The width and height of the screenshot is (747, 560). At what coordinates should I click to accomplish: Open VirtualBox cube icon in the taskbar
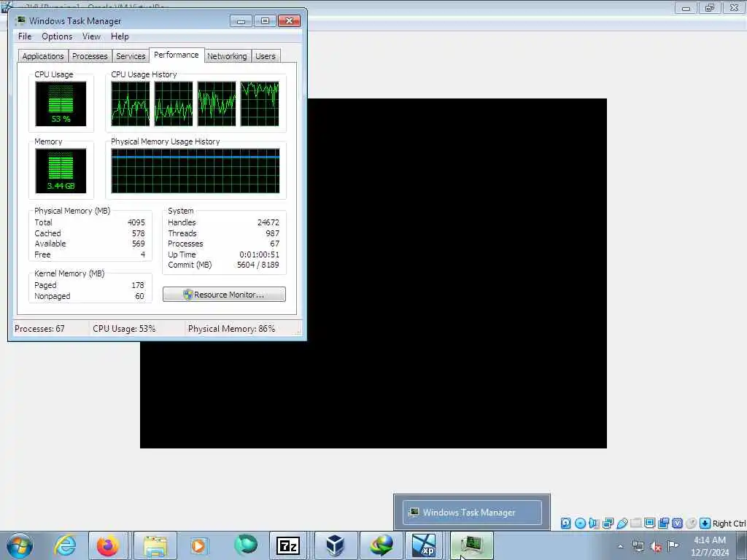coord(335,545)
